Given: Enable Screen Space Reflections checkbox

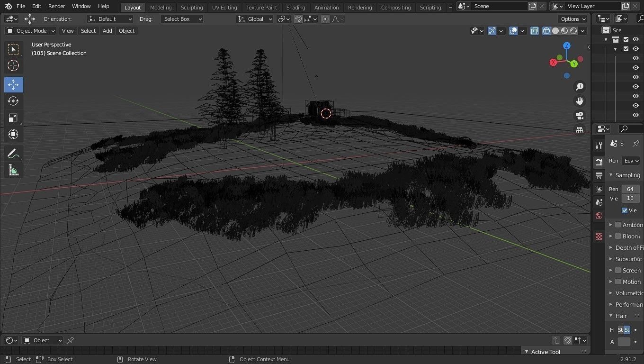Looking at the screenshot, I should pyautogui.click(x=618, y=270).
